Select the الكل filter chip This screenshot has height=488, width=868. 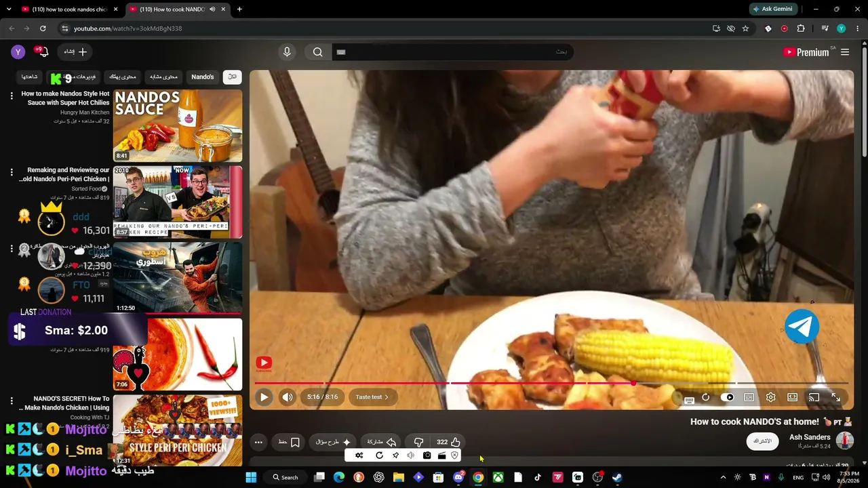pyautogui.click(x=232, y=77)
